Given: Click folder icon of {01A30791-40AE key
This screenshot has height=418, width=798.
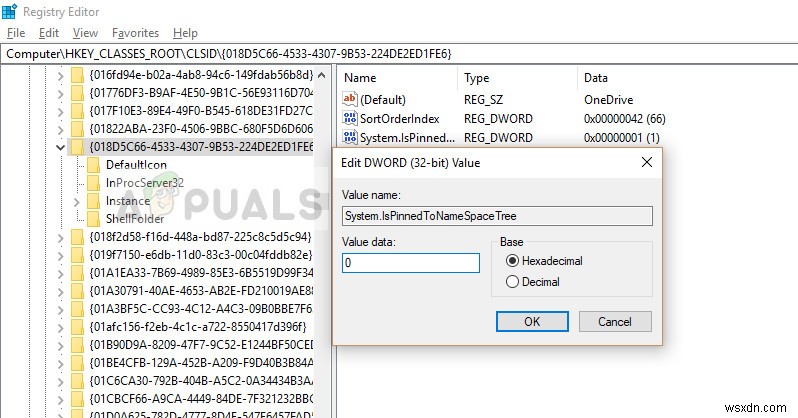Looking at the screenshot, I should [x=77, y=291].
